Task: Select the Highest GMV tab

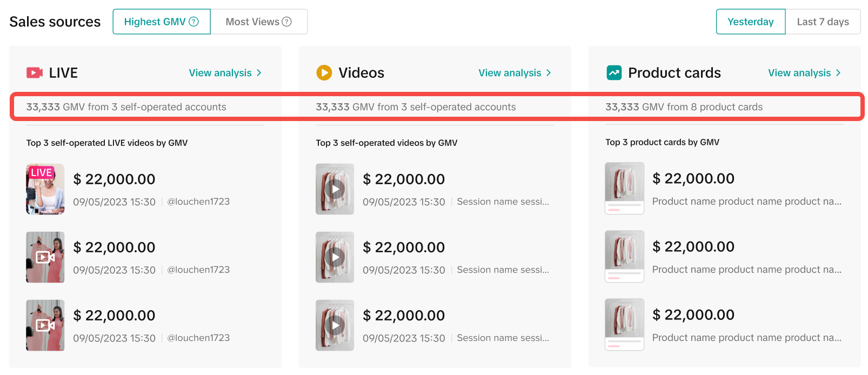Action: tap(161, 22)
